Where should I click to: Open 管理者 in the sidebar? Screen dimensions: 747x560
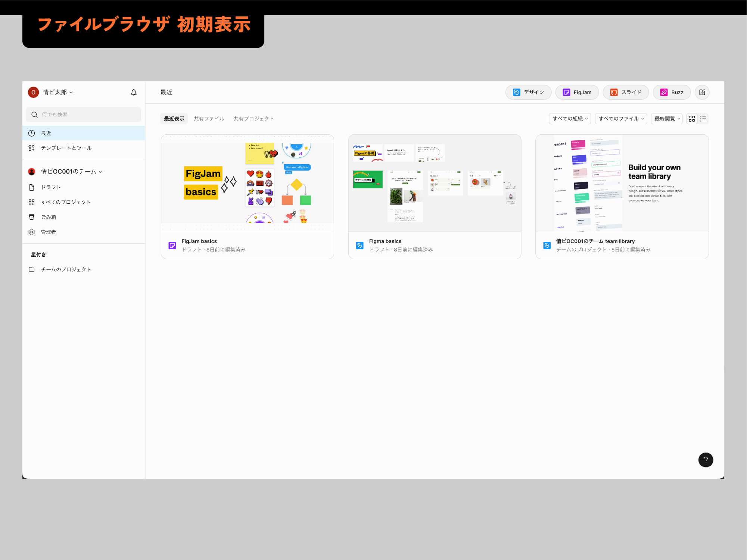[x=84, y=232]
